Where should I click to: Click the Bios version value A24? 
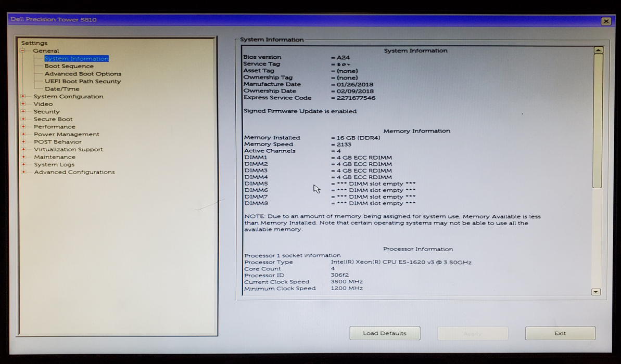click(x=343, y=57)
